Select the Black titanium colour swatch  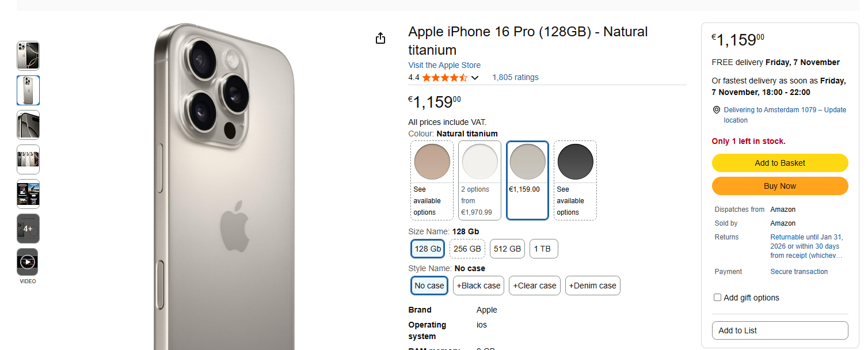click(x=575, y=180)
